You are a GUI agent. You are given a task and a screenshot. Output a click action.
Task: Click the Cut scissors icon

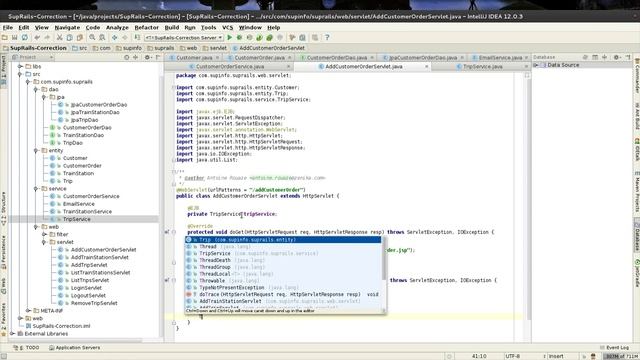pyautogui.click(x=60, y=38)
